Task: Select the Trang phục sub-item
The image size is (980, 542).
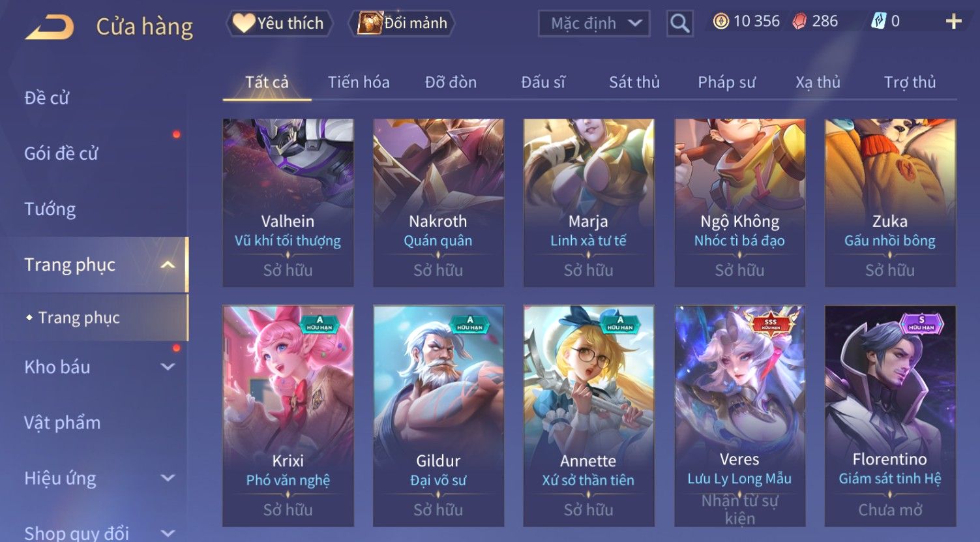Action: (x=79, y=318)
